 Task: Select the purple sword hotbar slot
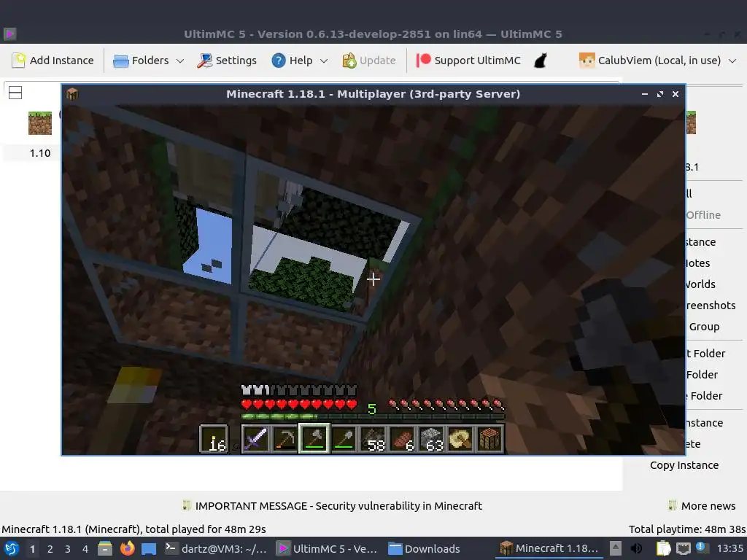[255, 438]
